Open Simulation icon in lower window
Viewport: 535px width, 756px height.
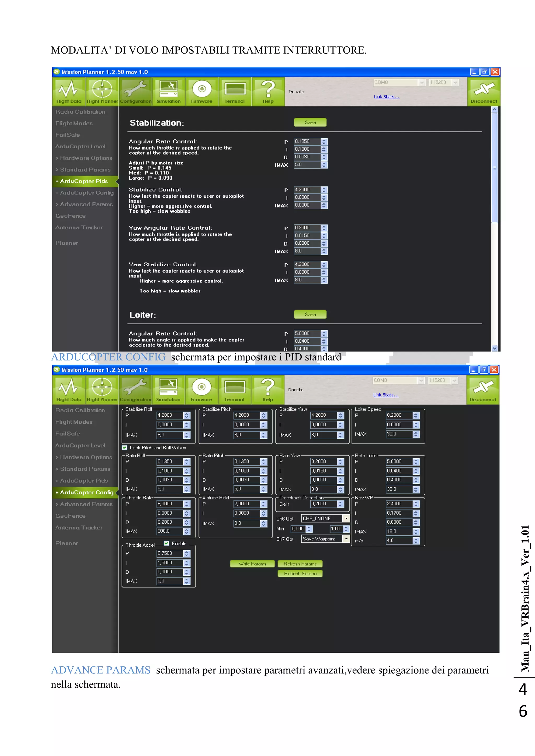coord(168,390)
